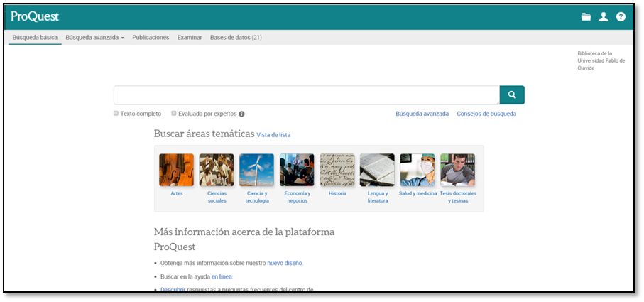644x302 pixels.
Task: Open the Publicaciones tab
Action: click(151, 38)
